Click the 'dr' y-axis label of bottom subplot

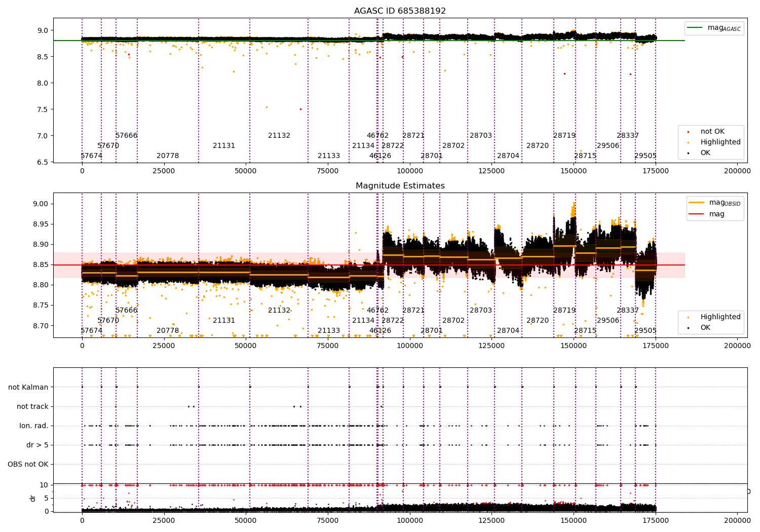coord(33,498)
